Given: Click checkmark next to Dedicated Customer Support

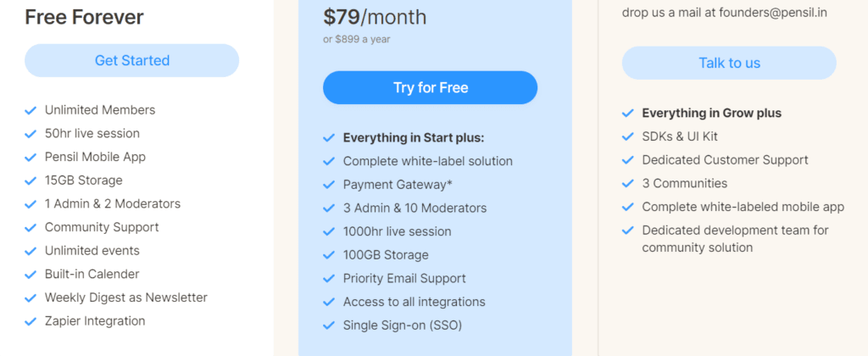Looking at the screenshot, I should (628, 160).
